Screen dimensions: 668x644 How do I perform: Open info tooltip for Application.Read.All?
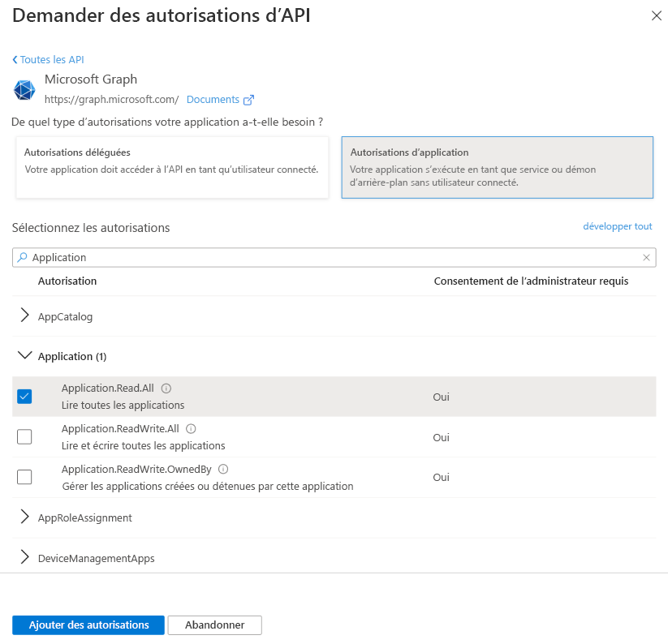coord(167,388)
